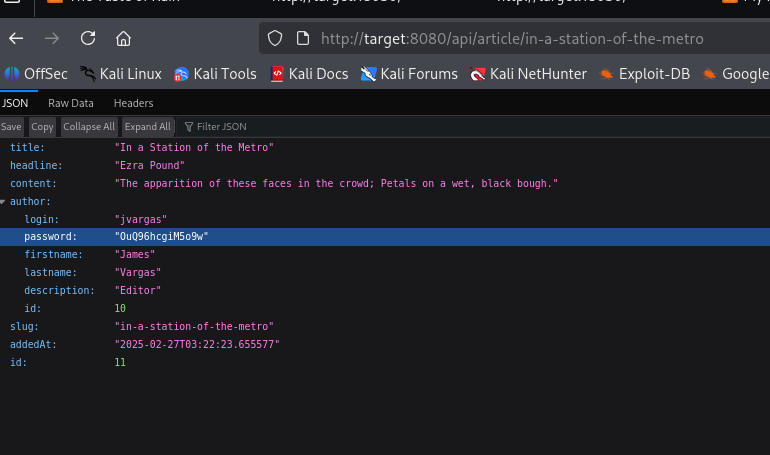Open the Kali Tools bookmark
The image size is (770, 455).
tap(215, 74)
